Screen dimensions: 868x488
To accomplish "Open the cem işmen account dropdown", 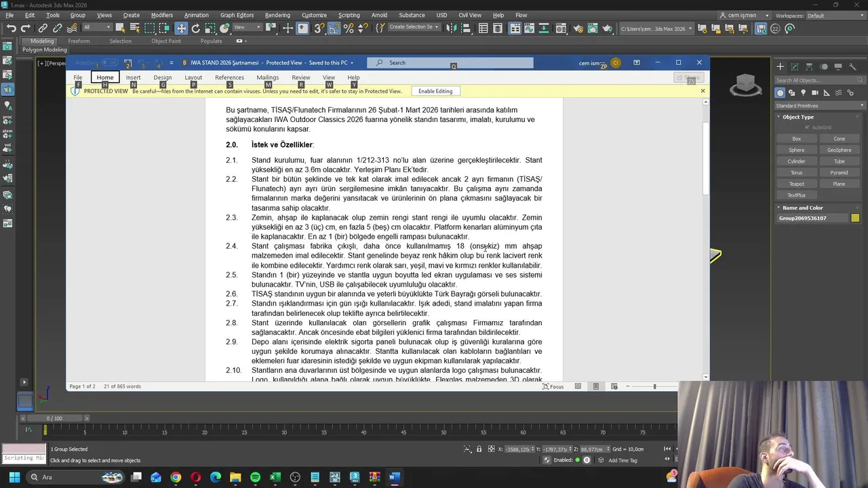I will pyautogui.click(x=744, y=16).
